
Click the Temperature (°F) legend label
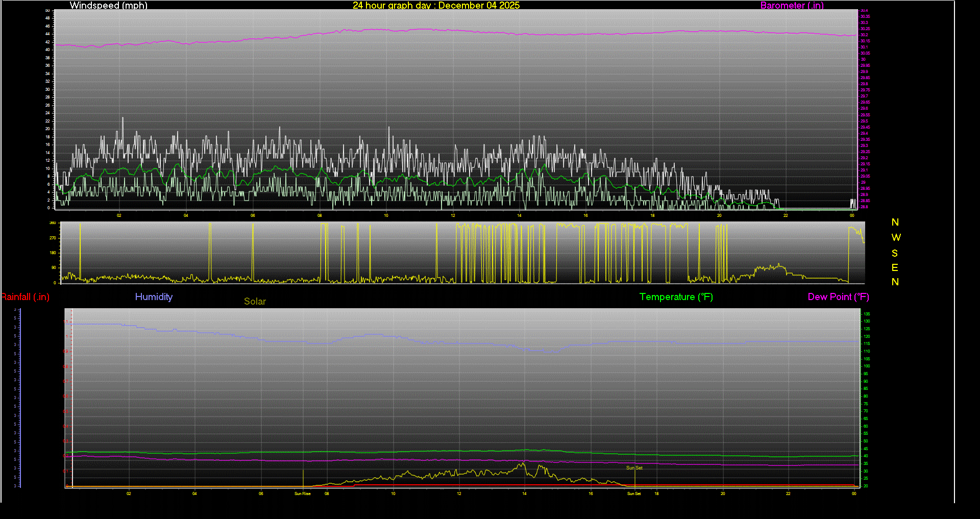point(676,296)
